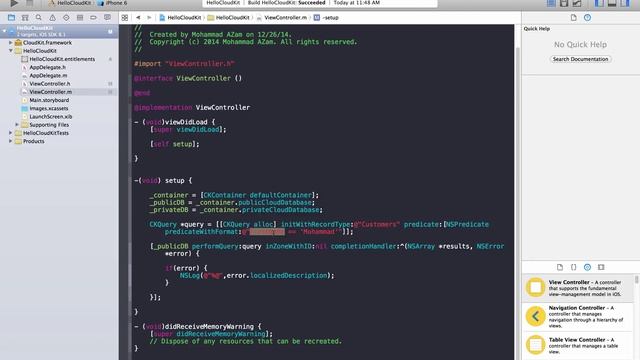Switch to Version editor
The width and height of the screenshot is (640, 360).
tap(577, 3)
